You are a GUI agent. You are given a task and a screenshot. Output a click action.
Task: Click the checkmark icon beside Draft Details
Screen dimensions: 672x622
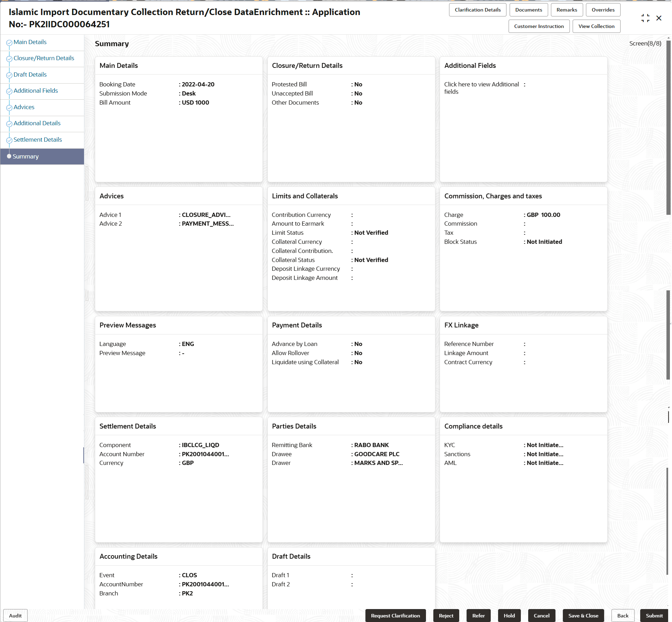coord(9,75)
